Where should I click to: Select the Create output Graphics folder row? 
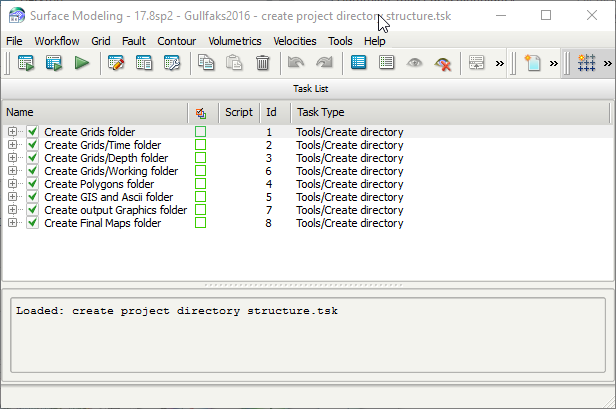[x=115, y=210]
